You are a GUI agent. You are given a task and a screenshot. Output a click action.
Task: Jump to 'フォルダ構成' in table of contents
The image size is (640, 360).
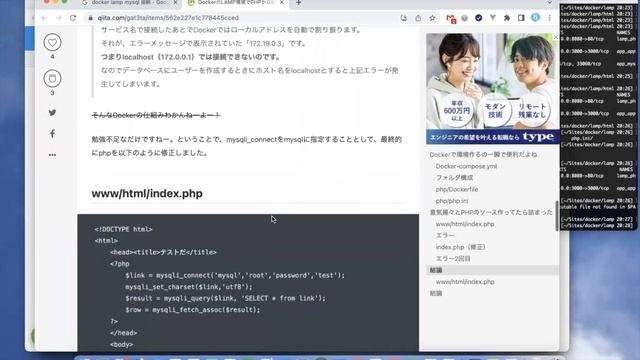[x=454, y=178]
